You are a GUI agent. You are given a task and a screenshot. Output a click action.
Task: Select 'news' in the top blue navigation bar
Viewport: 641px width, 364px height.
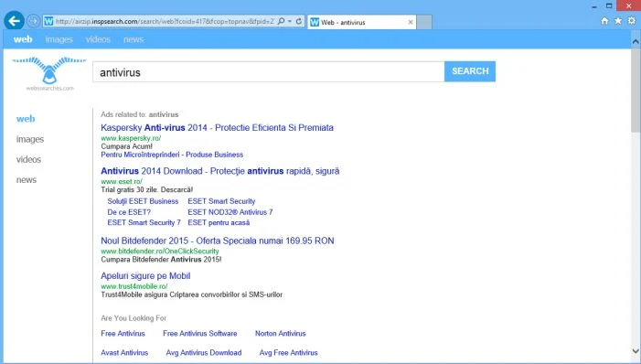(x=134, y=39)
